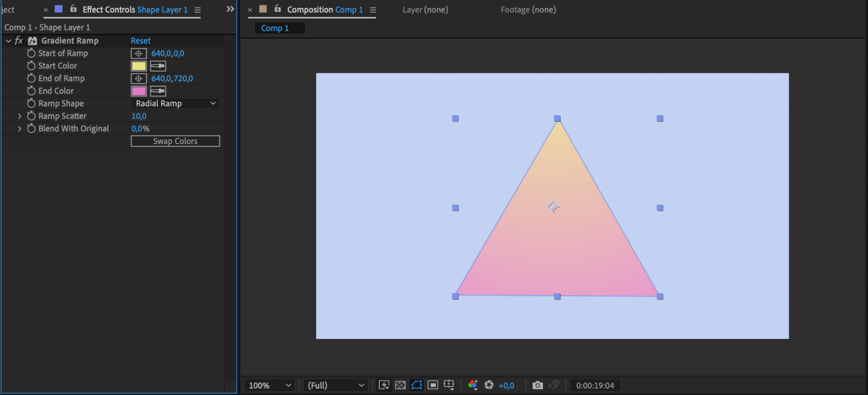Take a snapshot with the camera icon
868x395 pixels.
[538, 385]
